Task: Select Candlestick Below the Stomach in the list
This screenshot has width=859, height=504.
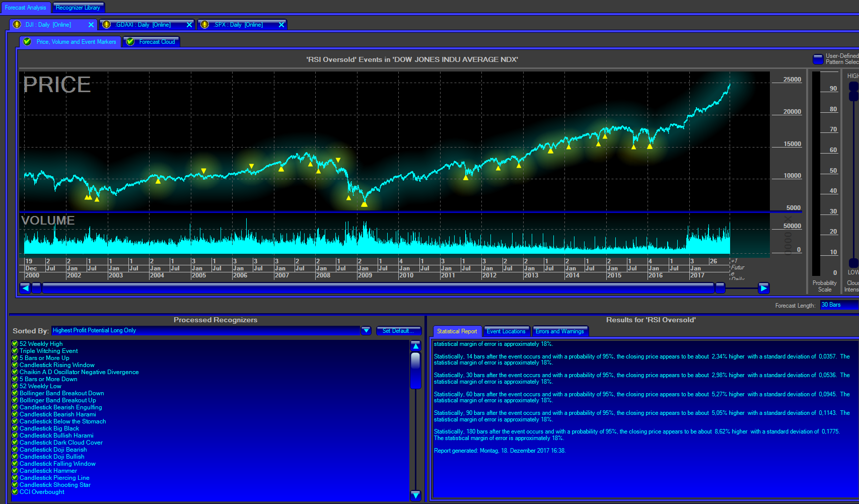Action: tap(63, 421)
